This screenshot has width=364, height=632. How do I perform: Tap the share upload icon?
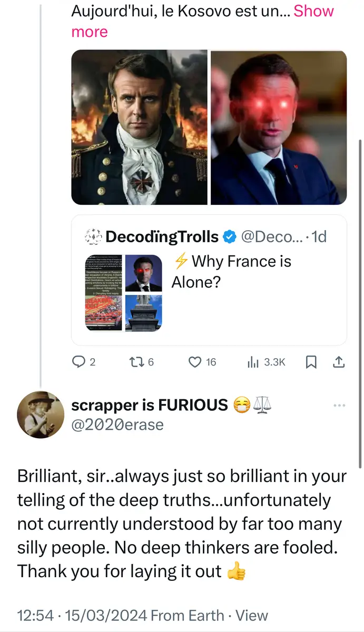(339, 362)
